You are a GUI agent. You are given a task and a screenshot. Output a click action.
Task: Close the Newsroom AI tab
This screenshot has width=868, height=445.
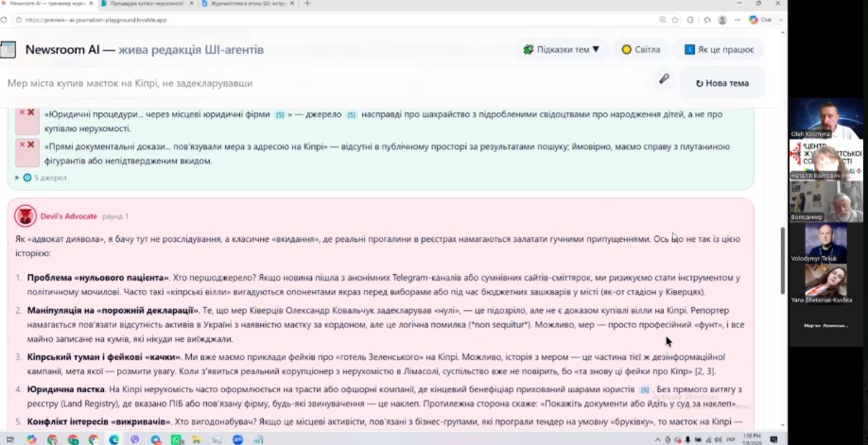(x=91, y=4)
